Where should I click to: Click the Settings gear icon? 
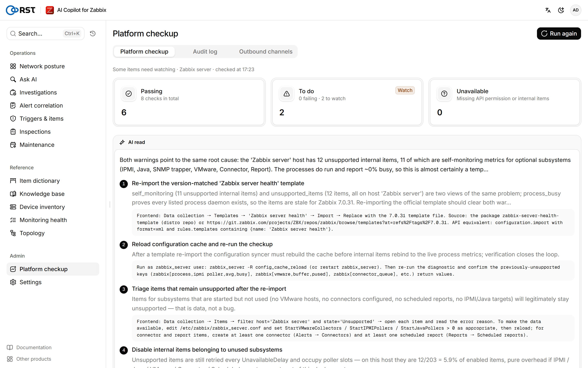pos(13,282)
